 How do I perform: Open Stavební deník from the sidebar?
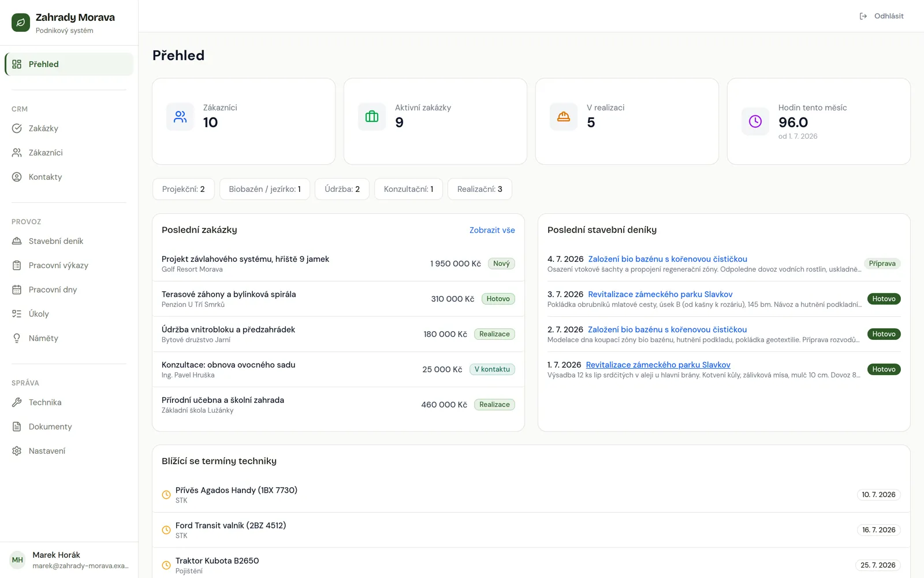pos(69,241)
